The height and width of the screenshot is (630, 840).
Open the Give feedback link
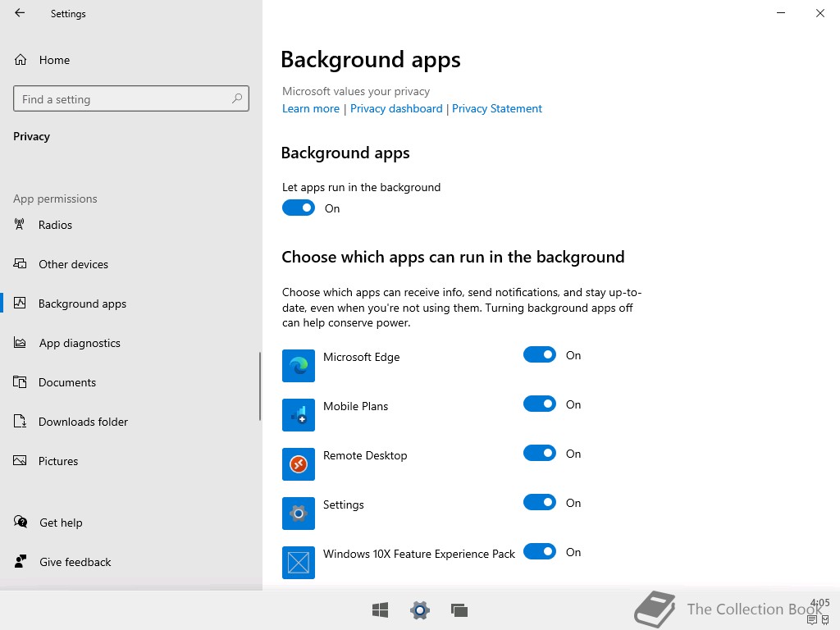pos(75,562)
